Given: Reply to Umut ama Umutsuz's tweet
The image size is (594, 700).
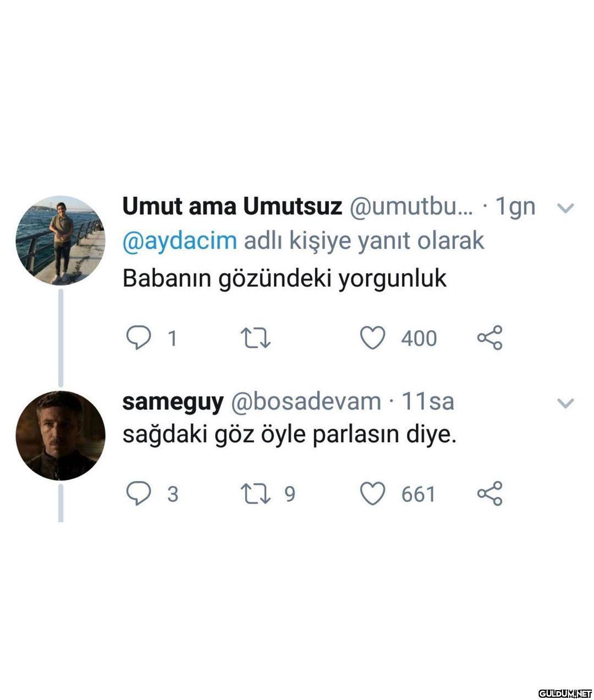Looking at the screenshot, I should (x=138, y=338).
